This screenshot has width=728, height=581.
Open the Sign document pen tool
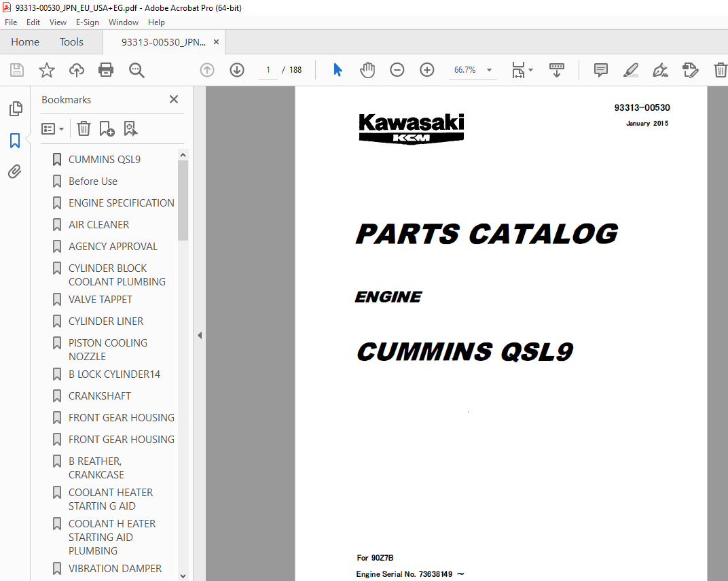(660, 70)
